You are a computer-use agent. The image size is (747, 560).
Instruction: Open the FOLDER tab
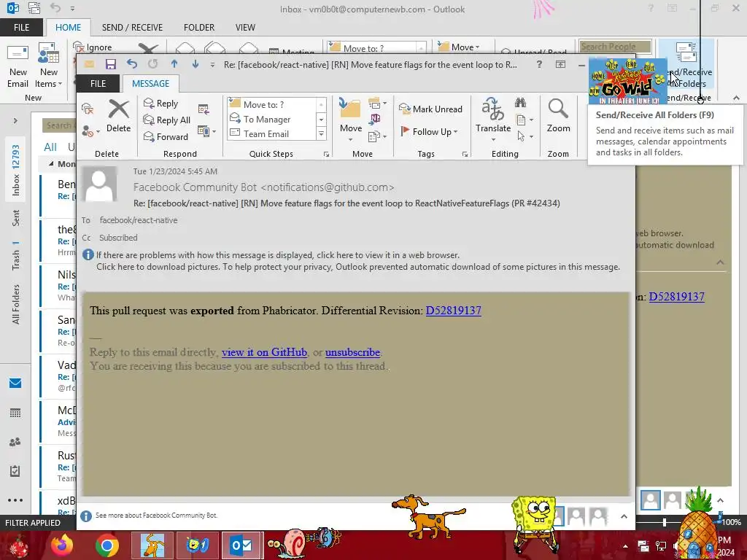click(199, 28)
